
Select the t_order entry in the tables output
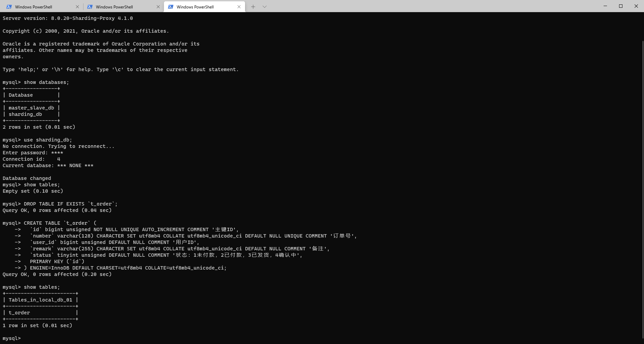click(x=19, y=312)
